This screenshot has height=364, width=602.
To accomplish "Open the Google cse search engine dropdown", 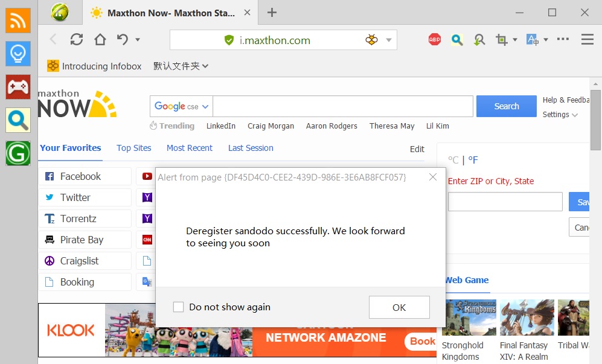I will click(x=181, y=106).
